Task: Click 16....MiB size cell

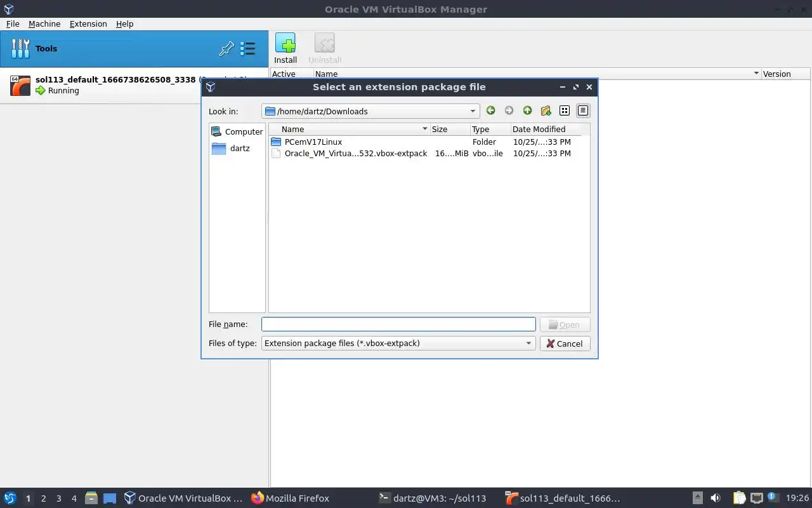Action: [x=452, y=153]
